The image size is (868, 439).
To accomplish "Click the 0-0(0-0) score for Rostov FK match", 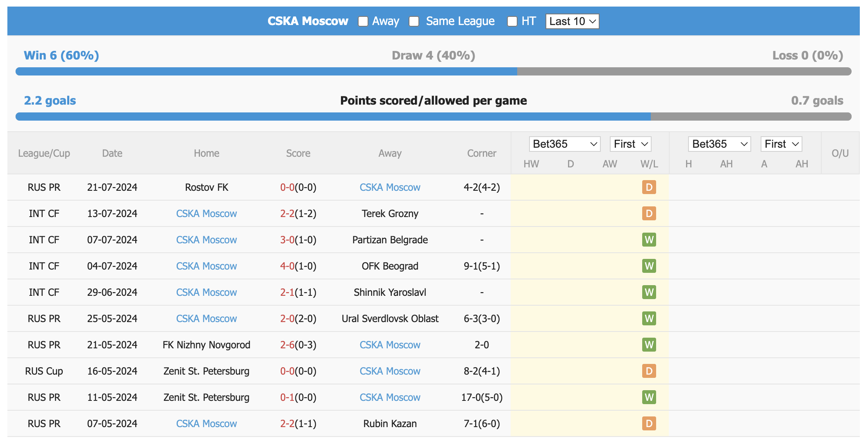I will point(298,187).
